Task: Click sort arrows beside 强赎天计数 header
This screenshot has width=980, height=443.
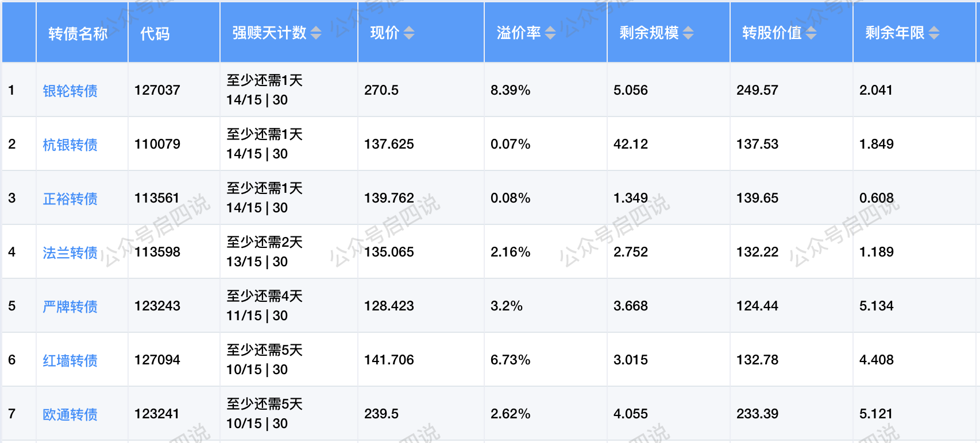Action: coord(316,33)
